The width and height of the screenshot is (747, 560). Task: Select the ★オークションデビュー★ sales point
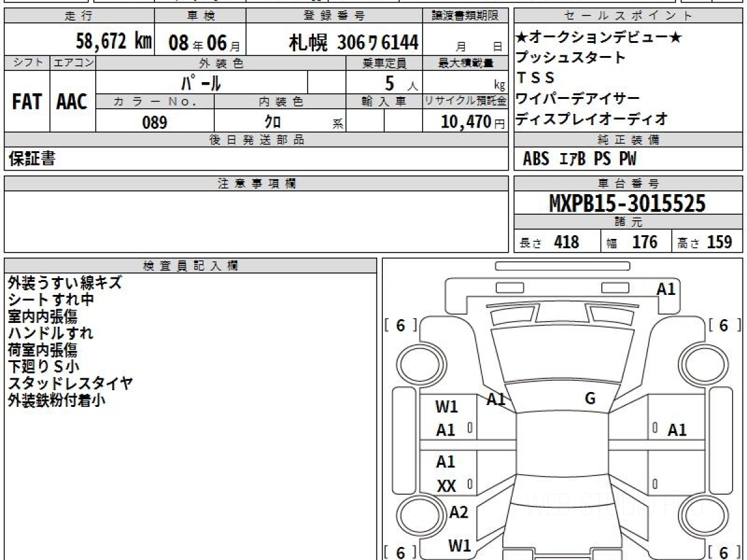pyautogui.click(x=599, y=37)
